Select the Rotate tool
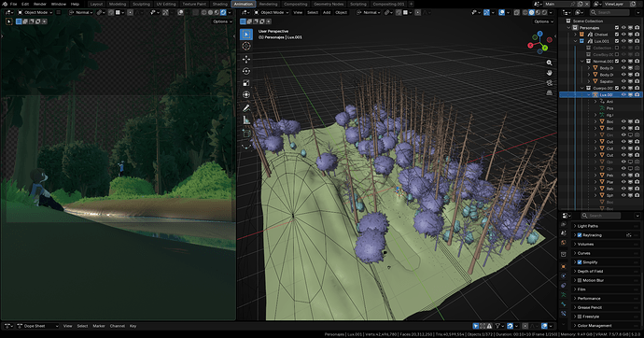This screenshot has width=644, height=338. coord(246,72)
